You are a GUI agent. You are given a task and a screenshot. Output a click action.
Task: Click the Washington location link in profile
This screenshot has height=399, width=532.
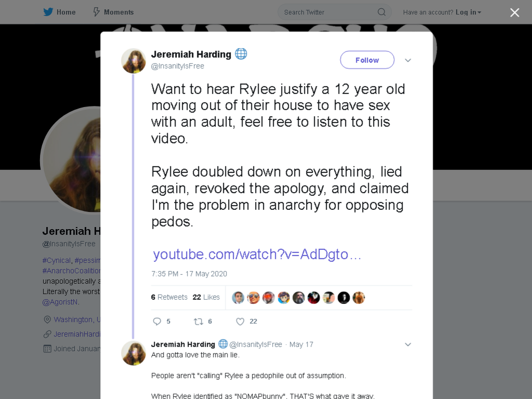pos(77,320)
